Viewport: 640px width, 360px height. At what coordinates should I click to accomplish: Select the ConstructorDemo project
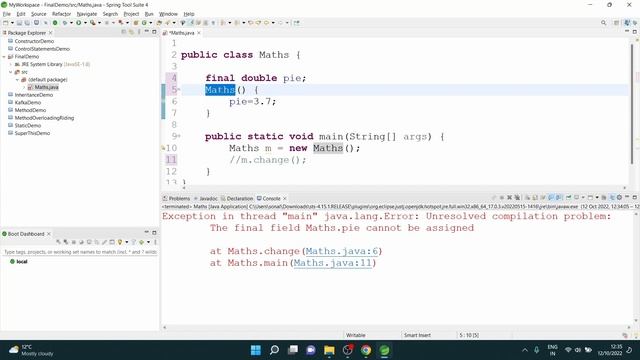[34, 41]
